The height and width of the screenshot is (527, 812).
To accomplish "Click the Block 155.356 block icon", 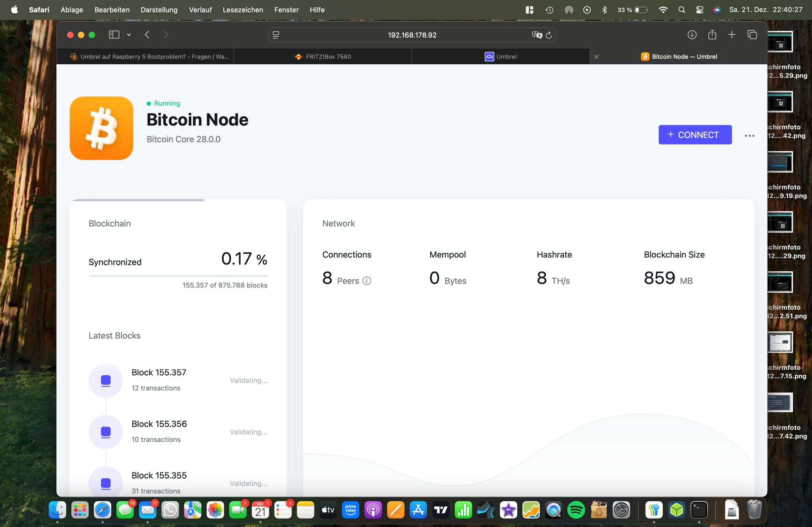I will [106, 432].
